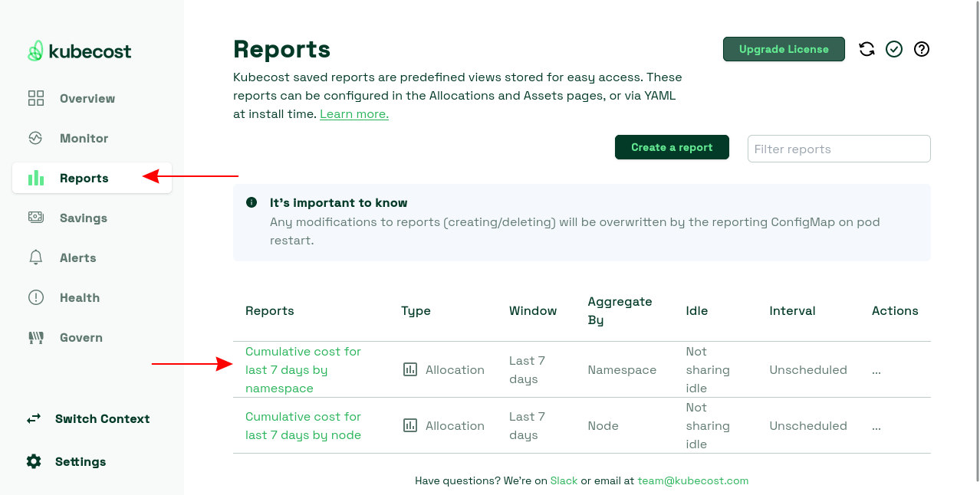This screenshot has width=980, height=495.
Task: Click the Kubecost logo
Action: [80, 51]
